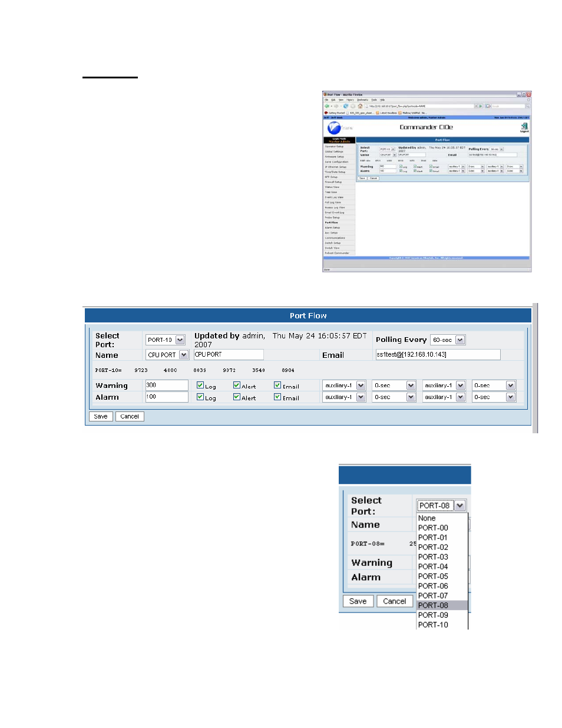Open Communications in the Commander sidebar
This screenshot has width=562, height=728.
pos(335,238)
